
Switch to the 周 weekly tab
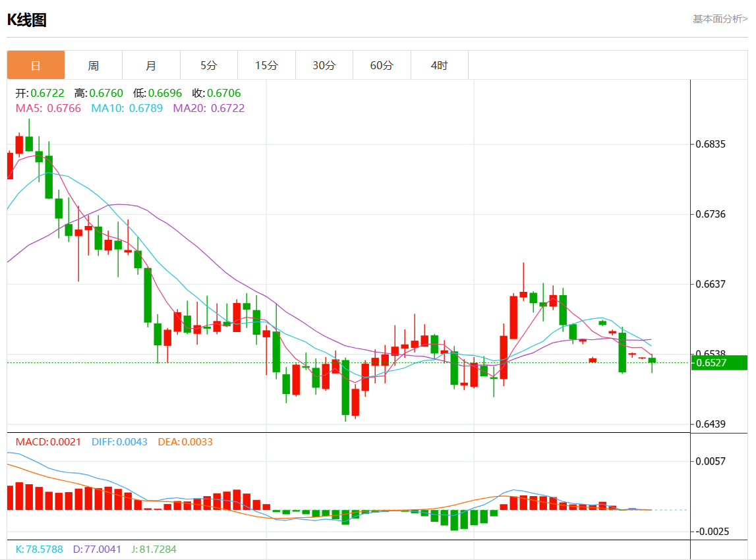point(94,65)
